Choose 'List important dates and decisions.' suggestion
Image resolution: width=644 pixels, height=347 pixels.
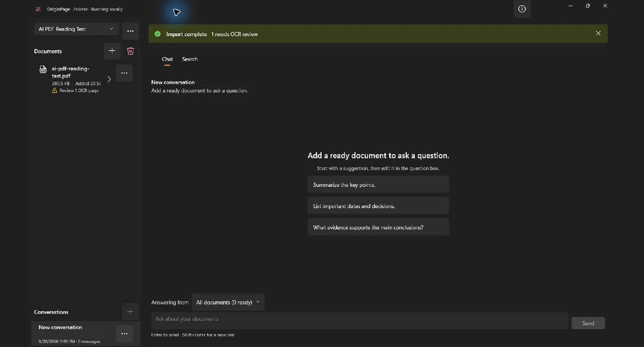tap(378, 206)
